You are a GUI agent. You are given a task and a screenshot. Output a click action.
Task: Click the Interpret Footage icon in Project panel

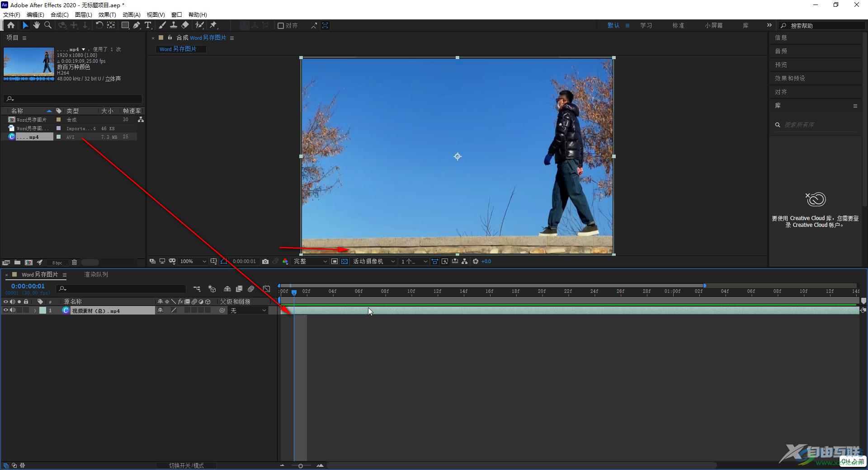point(6,263)
